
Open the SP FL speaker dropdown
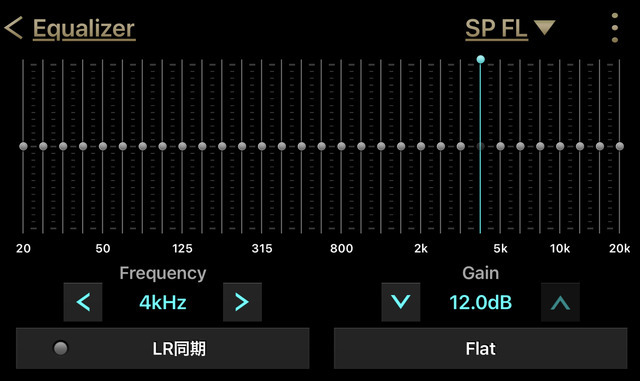(x=510, y=28)
